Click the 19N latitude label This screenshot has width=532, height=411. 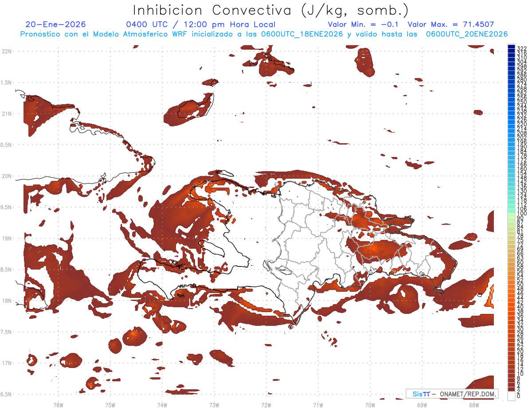click(7, 239)
